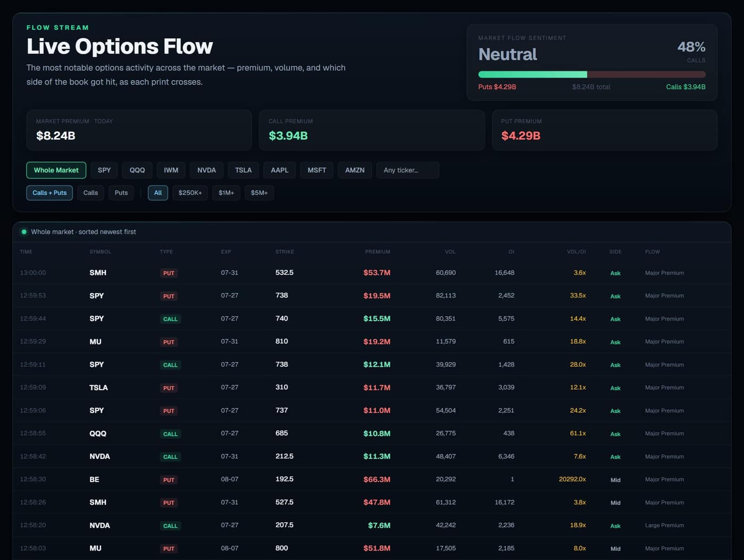Click premium $53.7M in SMH 532.5 row
The image size is (744, 560).
377,273
